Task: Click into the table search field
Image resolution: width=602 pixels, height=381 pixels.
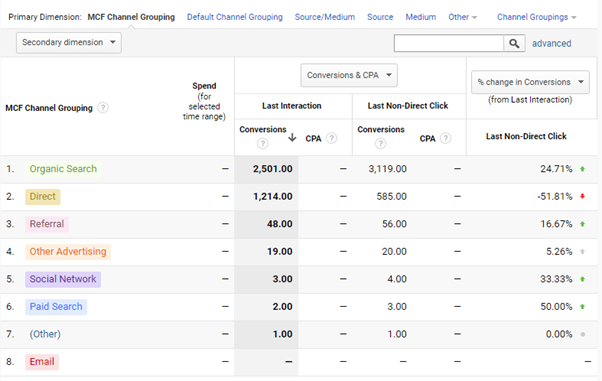Action: click(448, 43)
